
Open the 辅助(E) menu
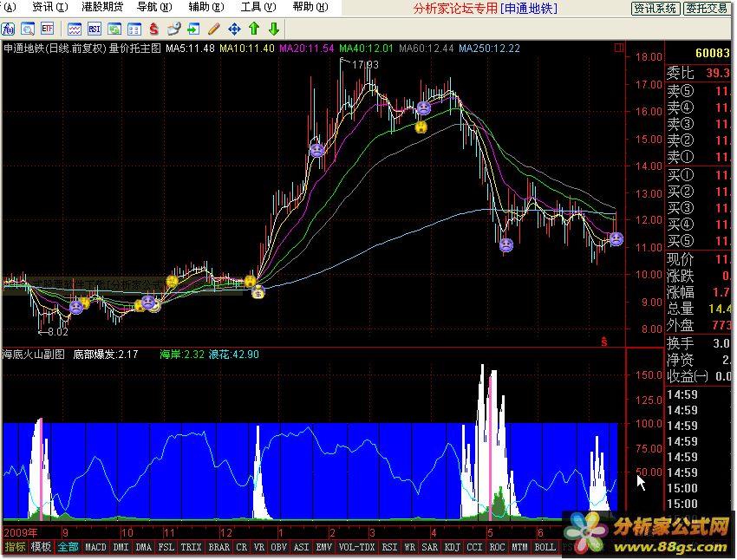[x=205, y=7]
